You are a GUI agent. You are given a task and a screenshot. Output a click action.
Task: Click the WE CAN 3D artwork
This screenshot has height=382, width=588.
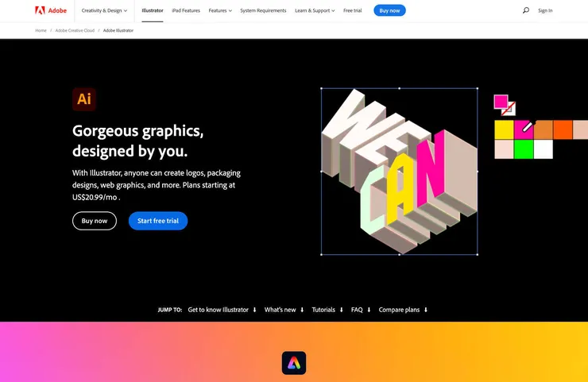coord(400,172)
